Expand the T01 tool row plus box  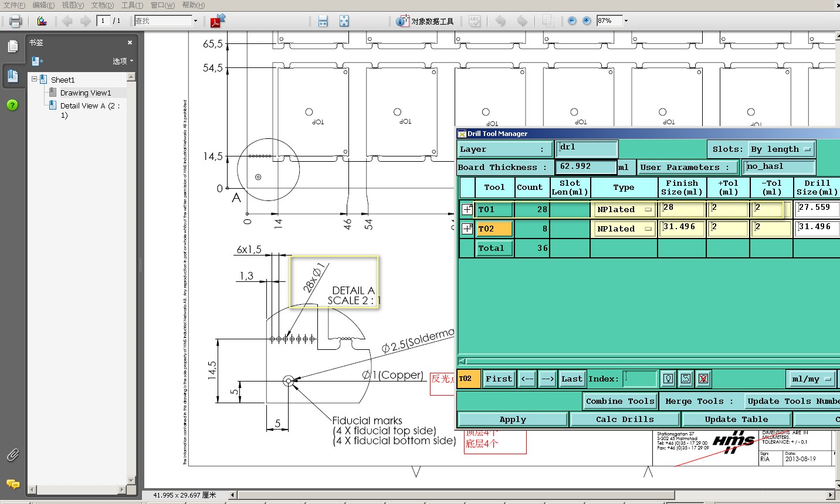(x=467, y=209)
